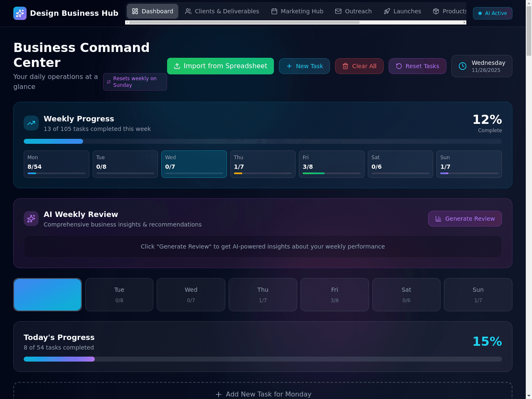
Task: Open the Marketing Hub tab
Action: pyautogui.click(x=297, y=11)
